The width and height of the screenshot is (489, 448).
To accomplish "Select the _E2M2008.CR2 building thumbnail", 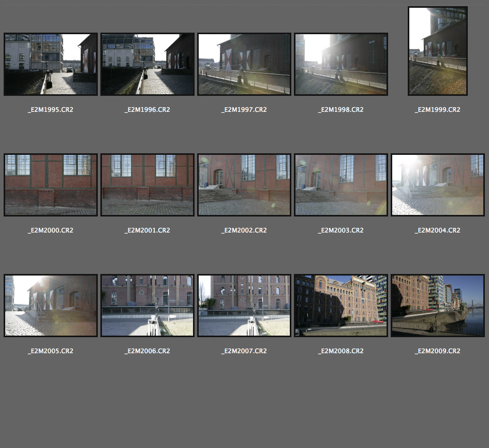I will click(341, 306).
